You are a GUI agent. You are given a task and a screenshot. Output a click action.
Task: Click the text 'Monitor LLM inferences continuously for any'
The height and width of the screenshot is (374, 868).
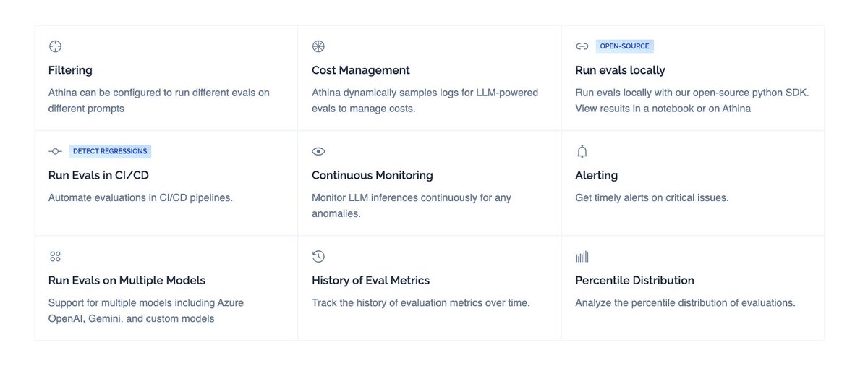point(412,197)
